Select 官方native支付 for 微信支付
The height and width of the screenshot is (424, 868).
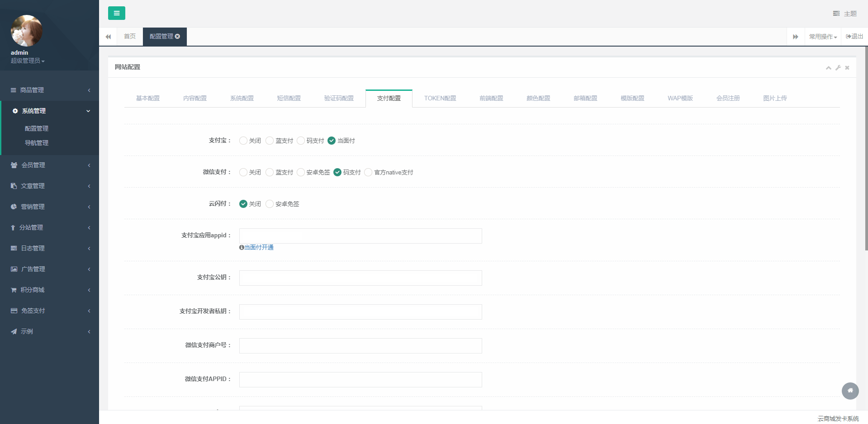point(368,172)
